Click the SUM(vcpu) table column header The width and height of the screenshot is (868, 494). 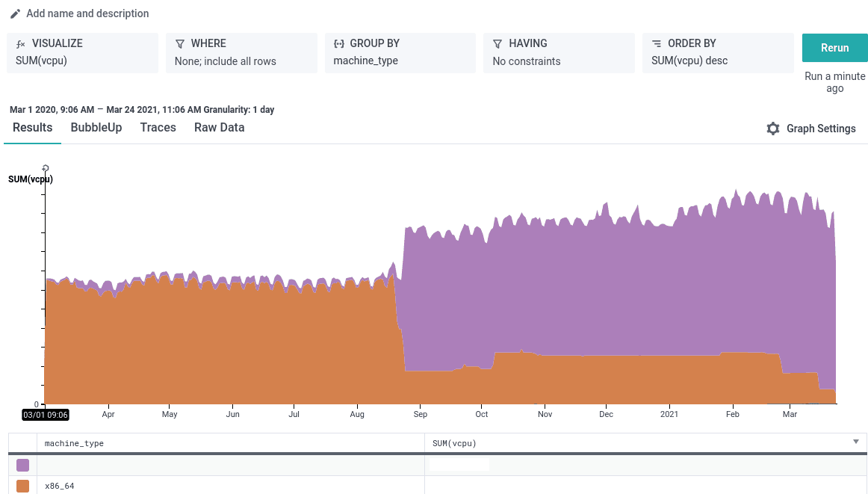(454, 443)
